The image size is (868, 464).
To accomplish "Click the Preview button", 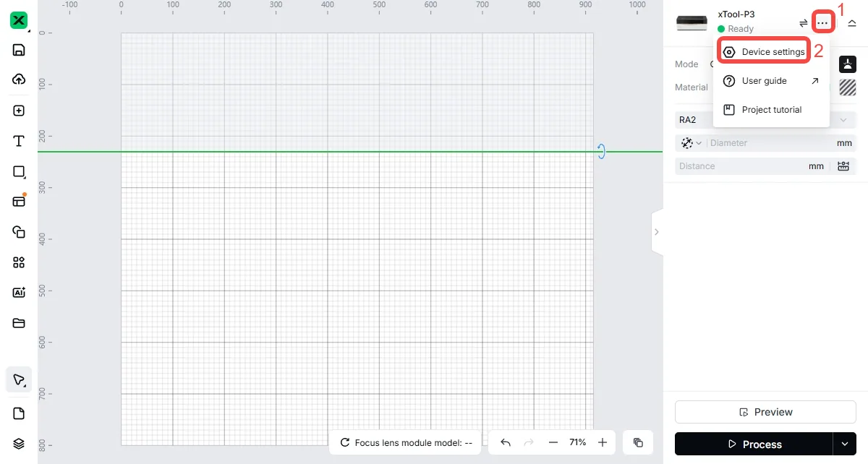I will [765, 412].
